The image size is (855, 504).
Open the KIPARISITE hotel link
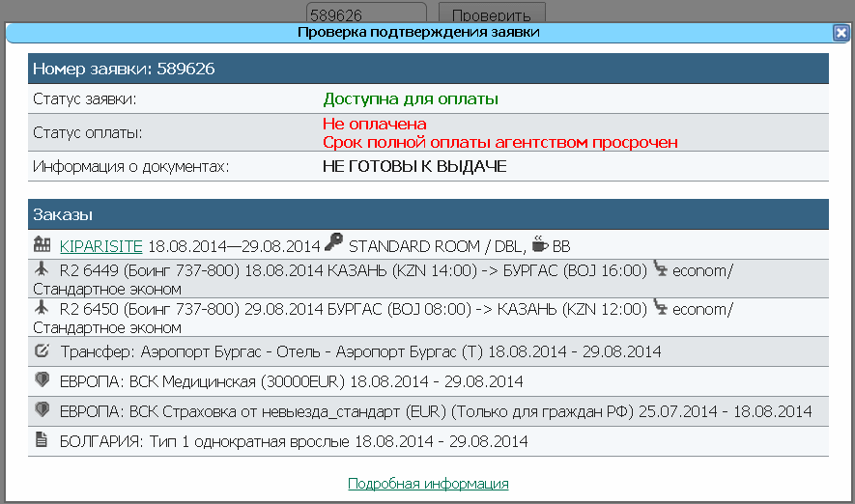point(101,245)
